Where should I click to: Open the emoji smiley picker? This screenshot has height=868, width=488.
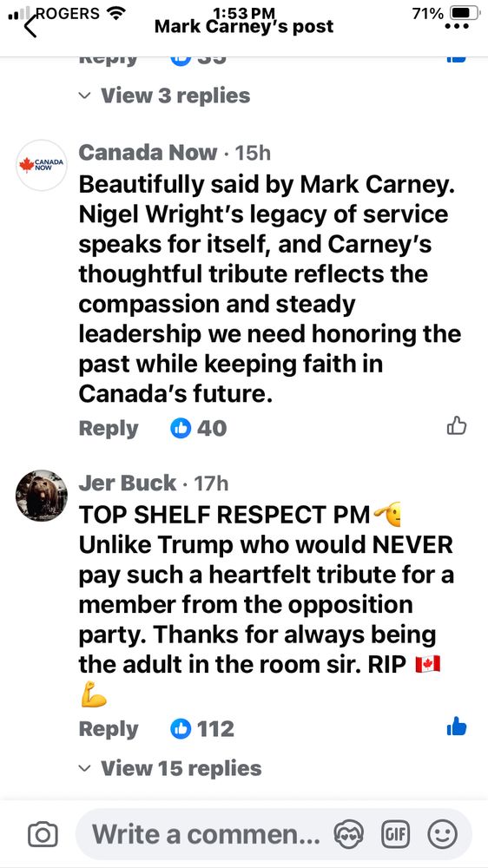point(443,833)
